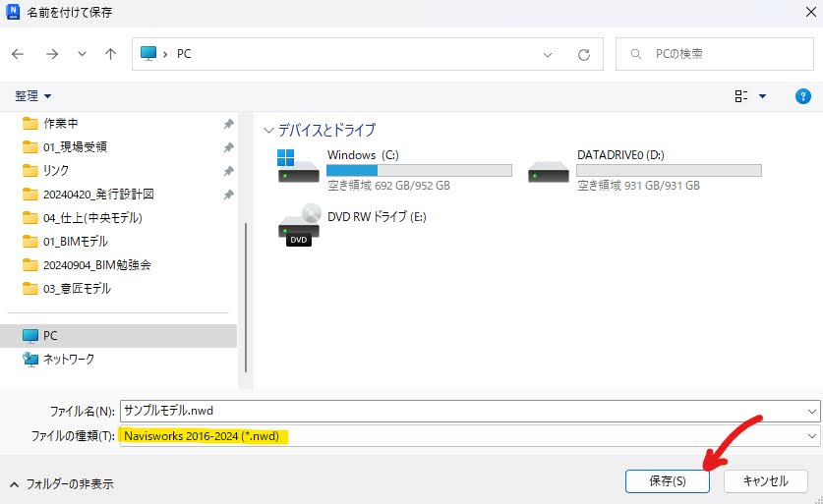Click the キャンセル button
Image resolution: width=823 pixels, height=504 pixels.
765,481
